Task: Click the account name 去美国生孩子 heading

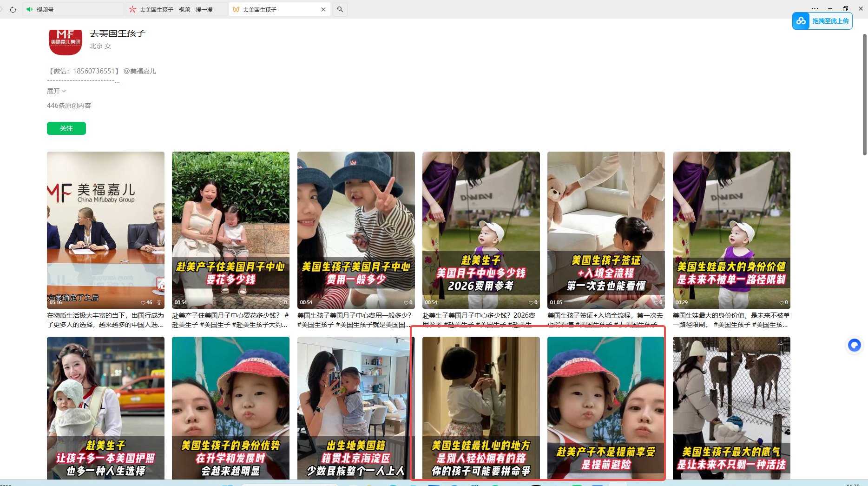Action: (x=118, y=33)
